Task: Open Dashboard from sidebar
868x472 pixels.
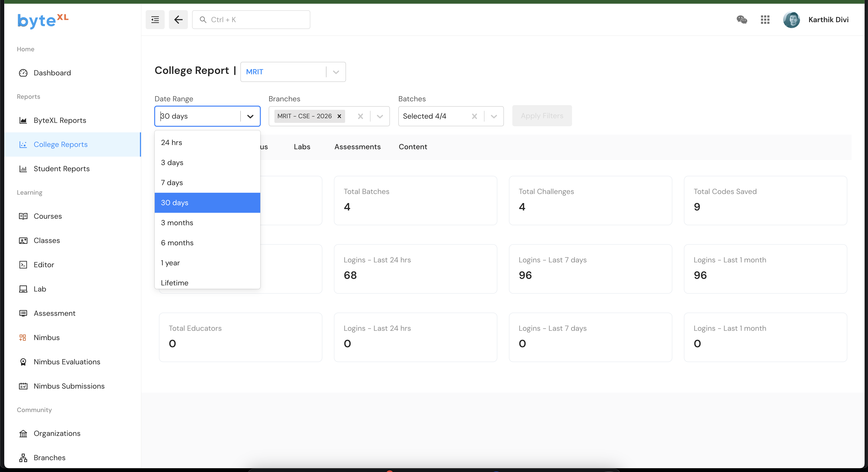Action: pyautogui.click(x=73, y=73)
